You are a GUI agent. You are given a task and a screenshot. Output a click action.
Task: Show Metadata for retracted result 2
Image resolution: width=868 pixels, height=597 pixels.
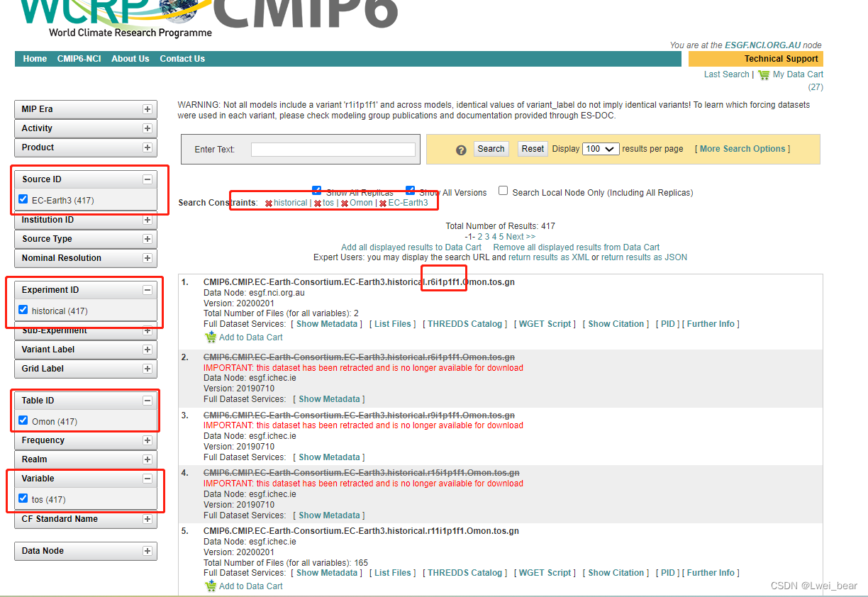[x=329, y=399]
